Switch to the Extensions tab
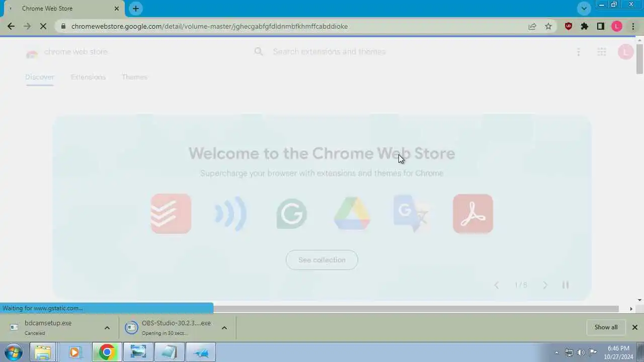 coord(88,77)
